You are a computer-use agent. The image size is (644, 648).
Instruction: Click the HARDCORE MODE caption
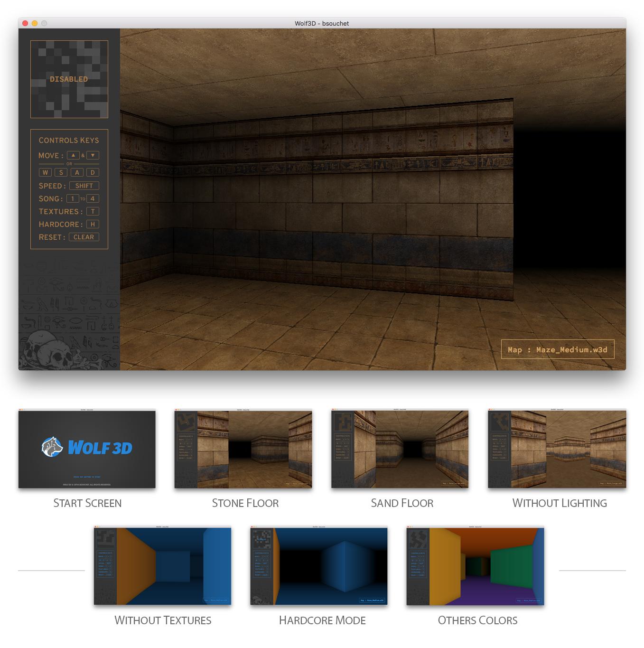pos(322,620)
